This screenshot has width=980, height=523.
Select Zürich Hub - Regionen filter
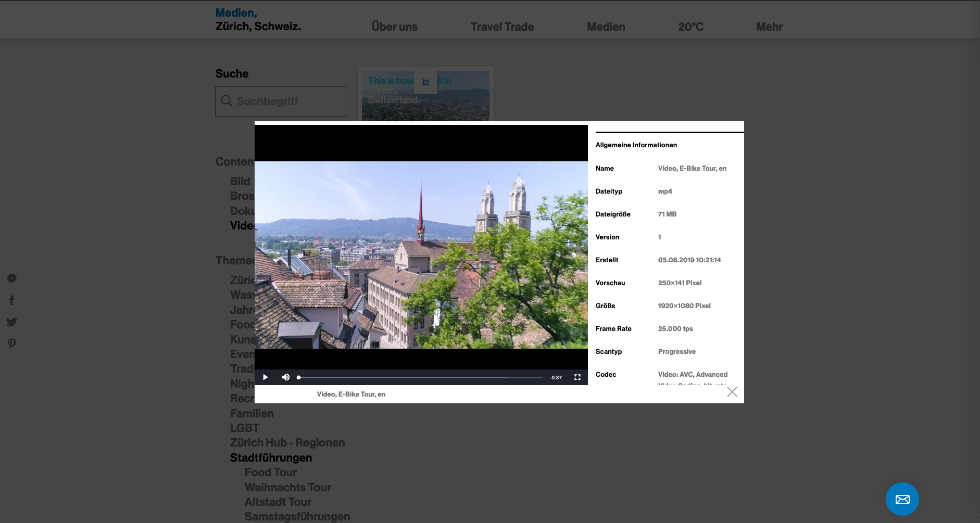287,442
